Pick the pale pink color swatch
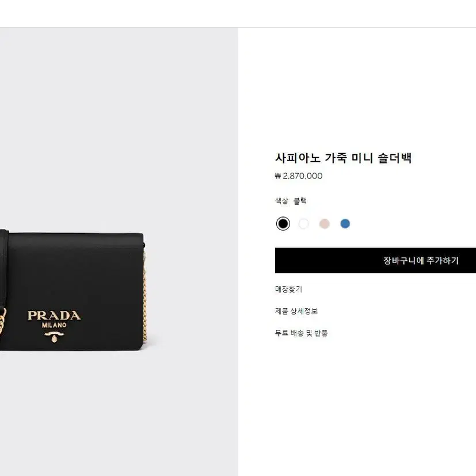Screen dimensions: 476x476 (x=325, y=224)
